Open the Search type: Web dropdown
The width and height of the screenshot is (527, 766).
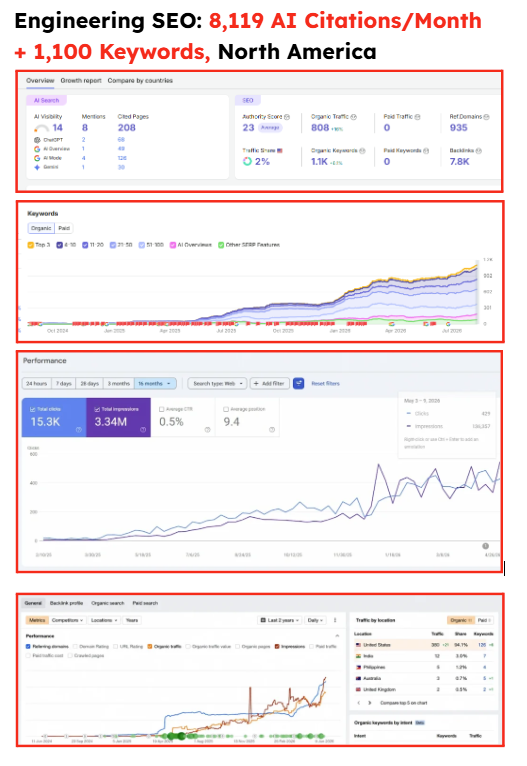[217, 383]
